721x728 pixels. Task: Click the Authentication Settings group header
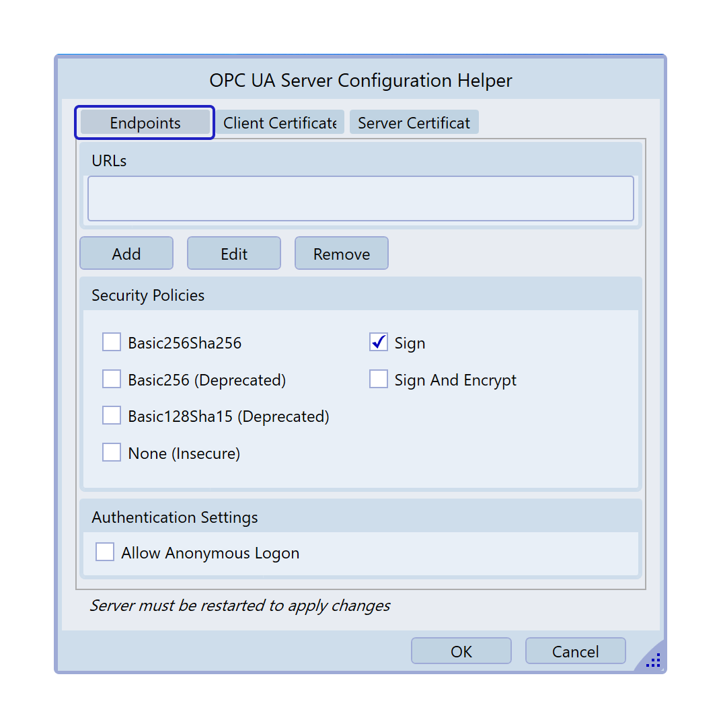click(175, 517)
